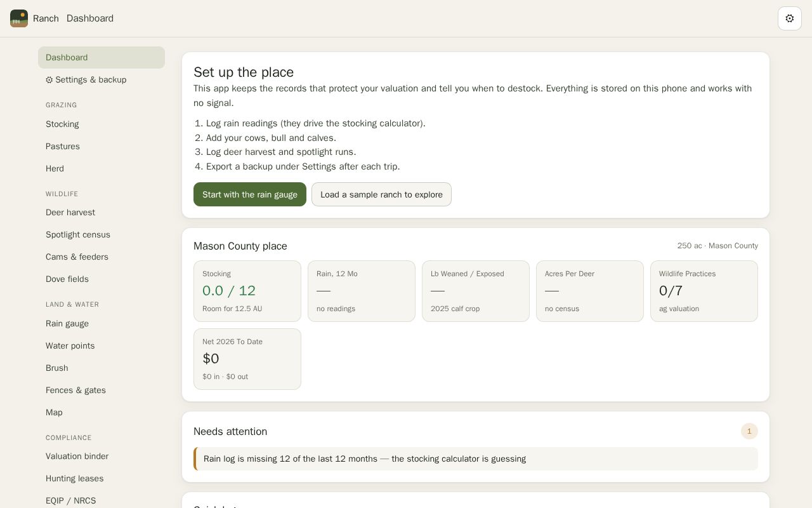Click the Set up the place heading
The height and width of the screenshot is (508, 812).
(x=244, y=72)
